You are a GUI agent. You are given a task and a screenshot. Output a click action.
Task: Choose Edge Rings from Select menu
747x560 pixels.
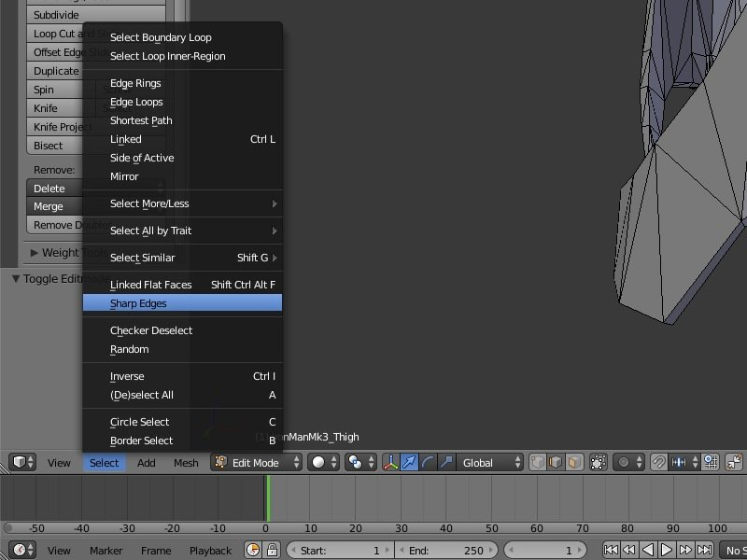pos(182,83)
